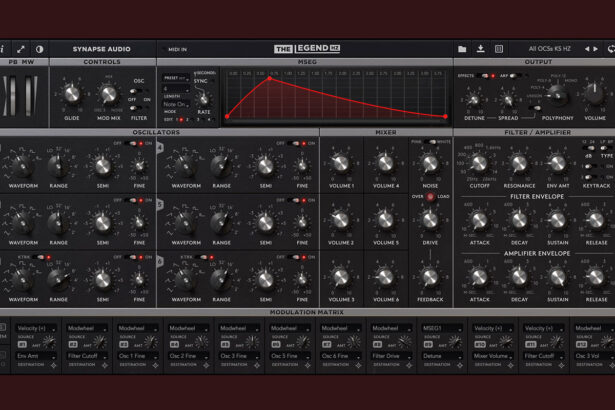Click the oscillator 4 number tab
615x410 pixels.
tap(160, 148)
